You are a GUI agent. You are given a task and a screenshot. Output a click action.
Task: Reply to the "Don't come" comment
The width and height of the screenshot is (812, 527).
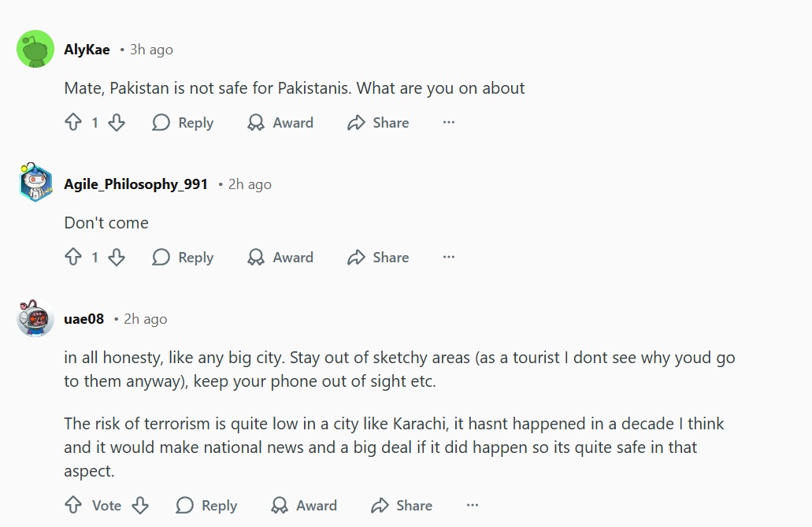click(183, 258)
